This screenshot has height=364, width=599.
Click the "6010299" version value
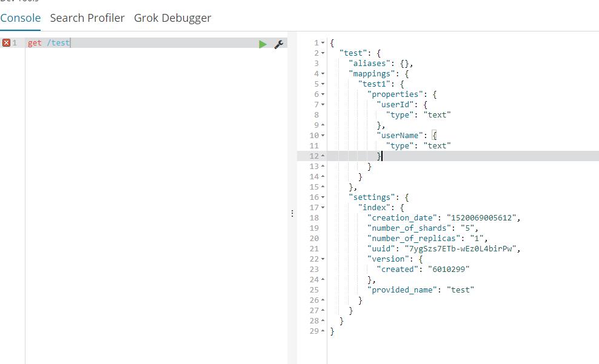tap(449, 270)
